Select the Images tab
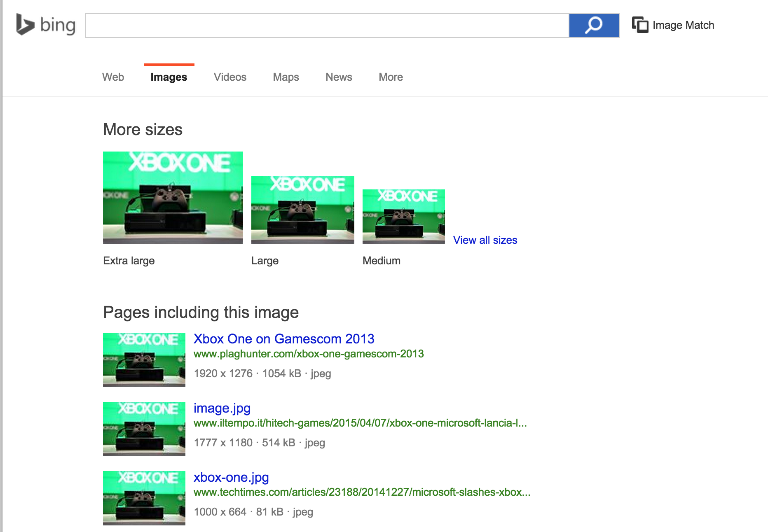Viewport: 768px width, 532px height. pos(169,77)
